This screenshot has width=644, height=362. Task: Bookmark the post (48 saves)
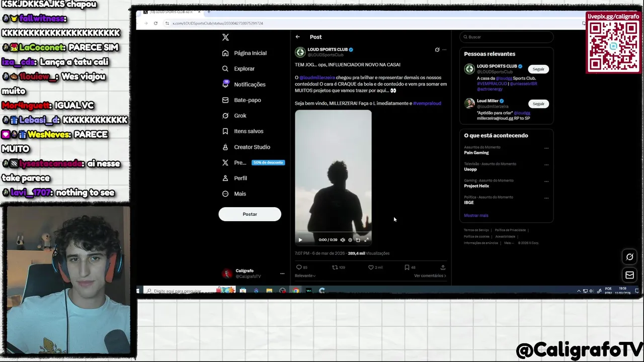click(x=410, y=267)
